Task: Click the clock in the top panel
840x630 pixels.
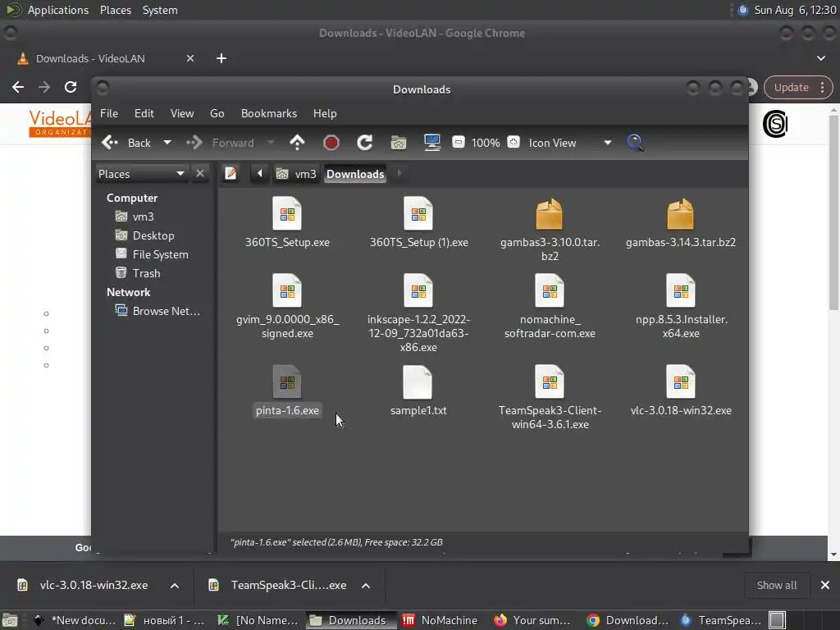Action: (795, 10)
